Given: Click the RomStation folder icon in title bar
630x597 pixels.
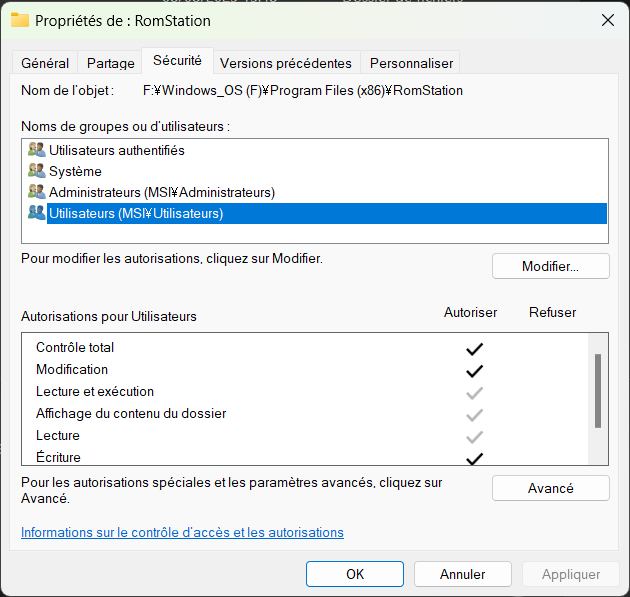Looking at the screenshot, I should point(20,20).
